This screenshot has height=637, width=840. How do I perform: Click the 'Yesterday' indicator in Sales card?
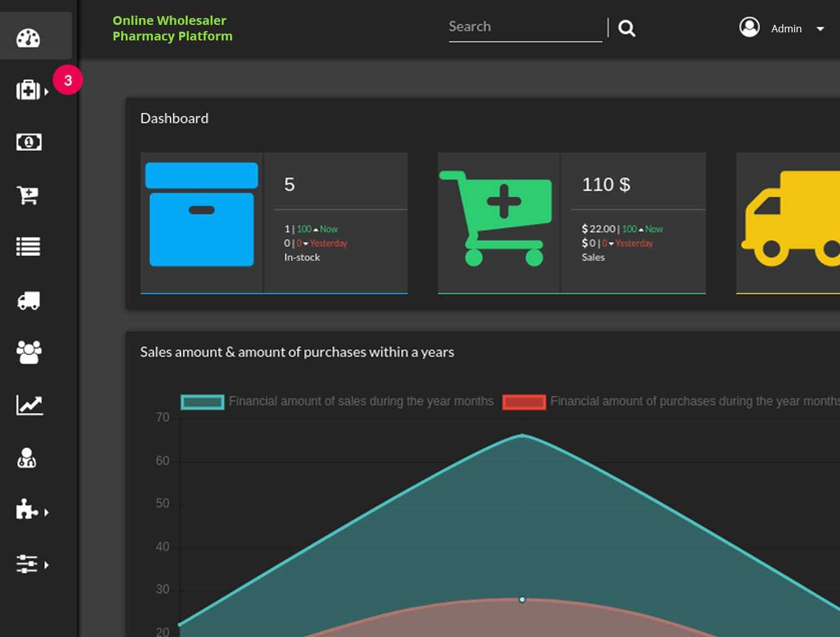(634, 243)
